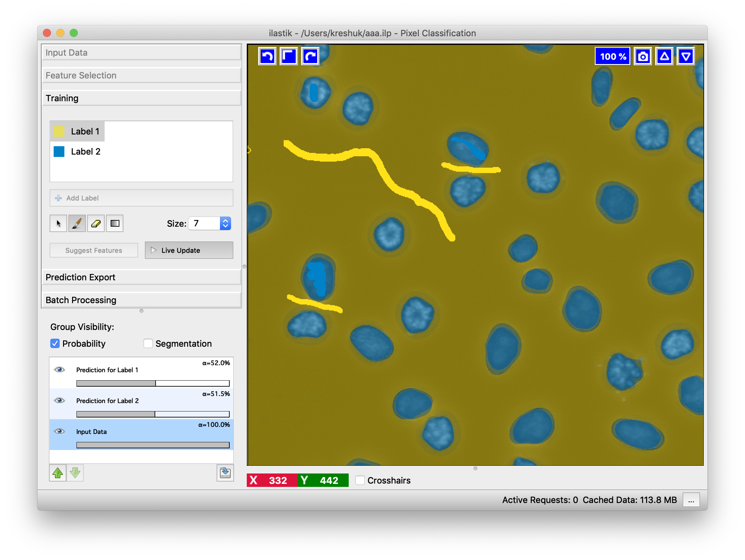Uncheck the Probability checkbox
The width and height of the screenshot is (745, 560).
55,344
